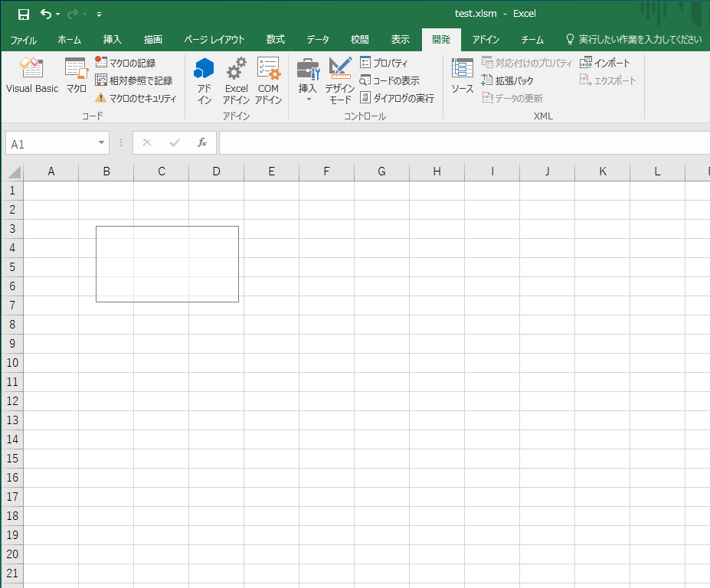Toggle デザイン モード

pyautogui.click(x=340, y=80)
